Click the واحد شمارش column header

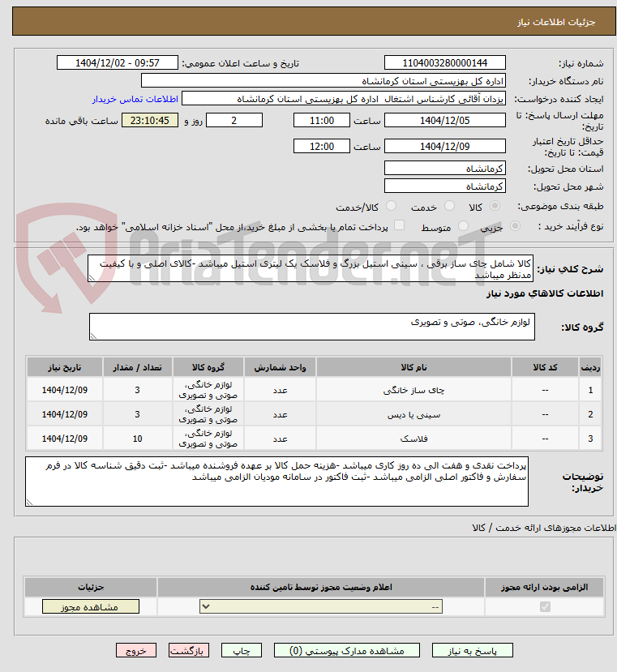(280, 368)
